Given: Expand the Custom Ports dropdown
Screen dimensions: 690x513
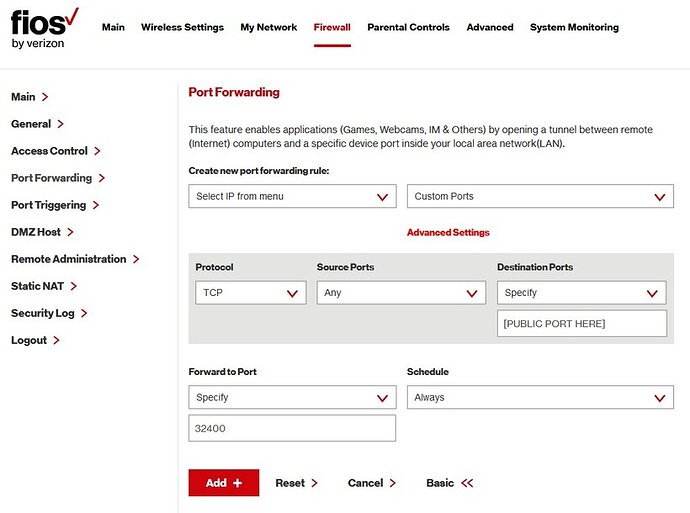Looking at the screenshot, I should pyautogui.click(x=540, y=197).
